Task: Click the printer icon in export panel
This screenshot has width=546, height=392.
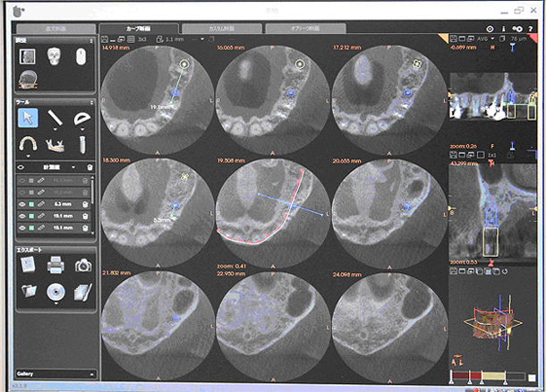Action: tap(54, 264)
